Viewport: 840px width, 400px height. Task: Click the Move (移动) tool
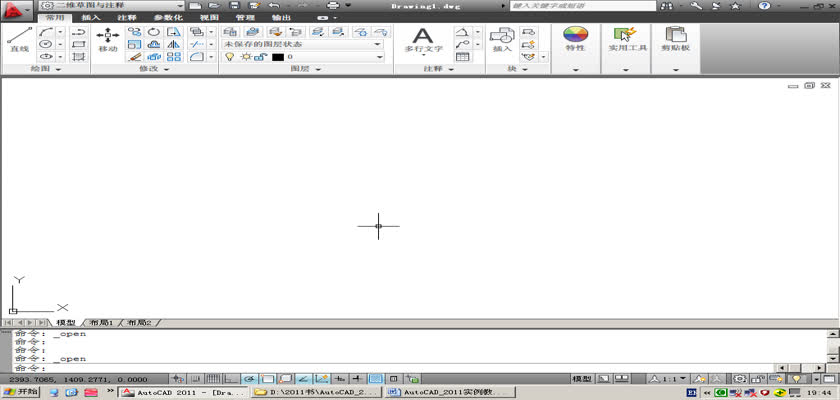[107, 40]
